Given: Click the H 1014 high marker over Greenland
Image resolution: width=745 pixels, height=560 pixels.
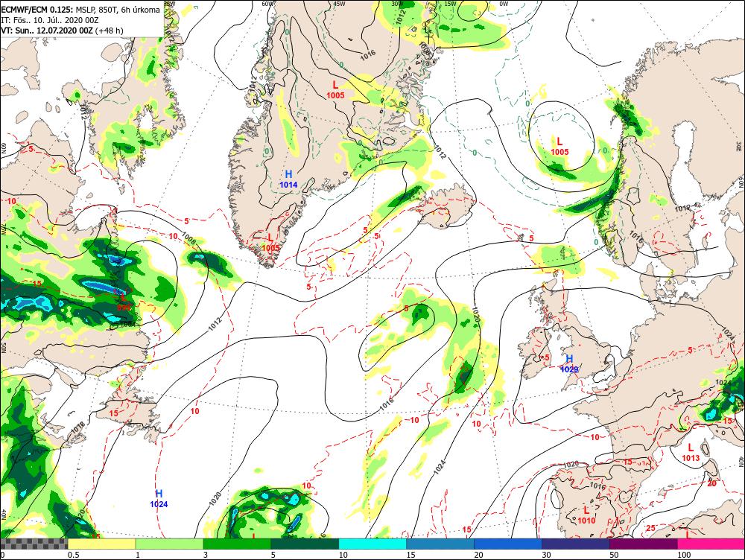Looking at the screenshot, I should (288, 179).
